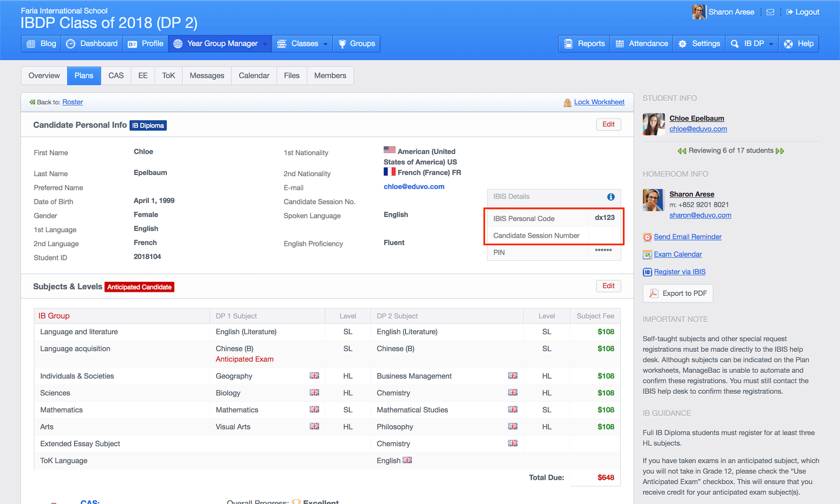Open the Reports section

pos(584,44)
